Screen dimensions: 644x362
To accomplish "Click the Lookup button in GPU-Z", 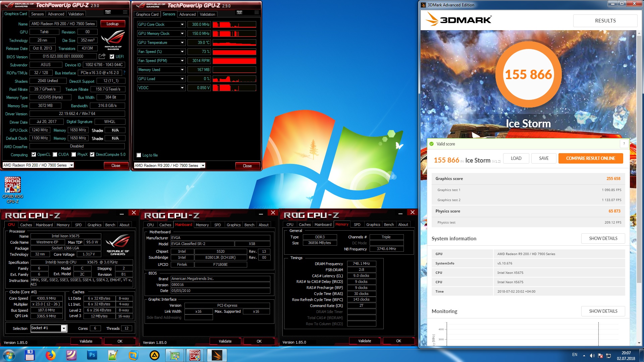I will point(113,24).
